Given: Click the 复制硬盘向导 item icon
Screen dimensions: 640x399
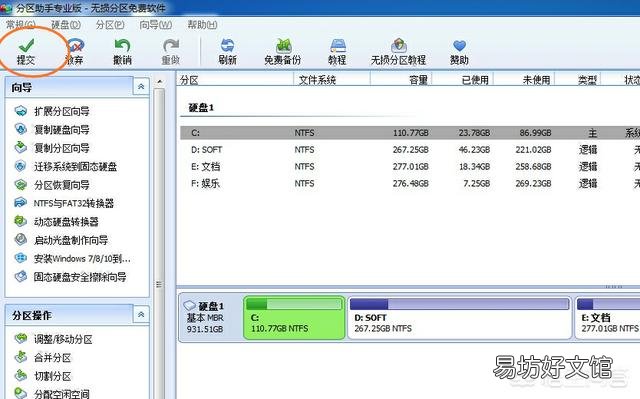Looking at the screenshot, I should click(20, 129).
